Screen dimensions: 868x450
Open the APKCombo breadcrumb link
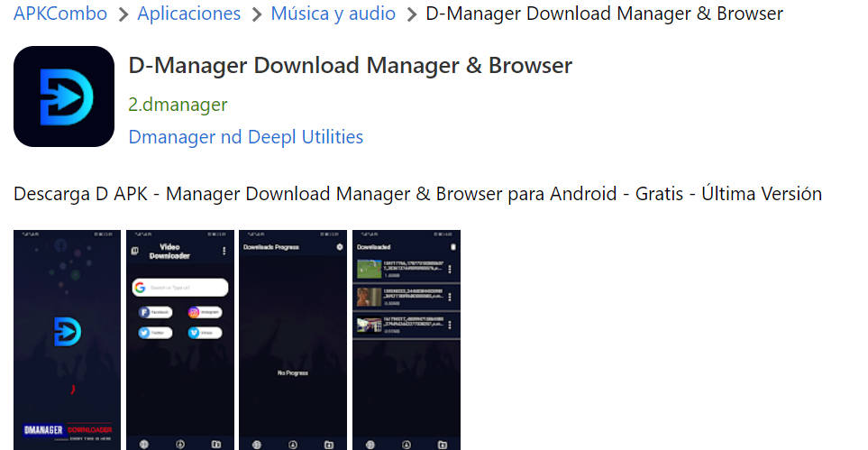point(60,14)
